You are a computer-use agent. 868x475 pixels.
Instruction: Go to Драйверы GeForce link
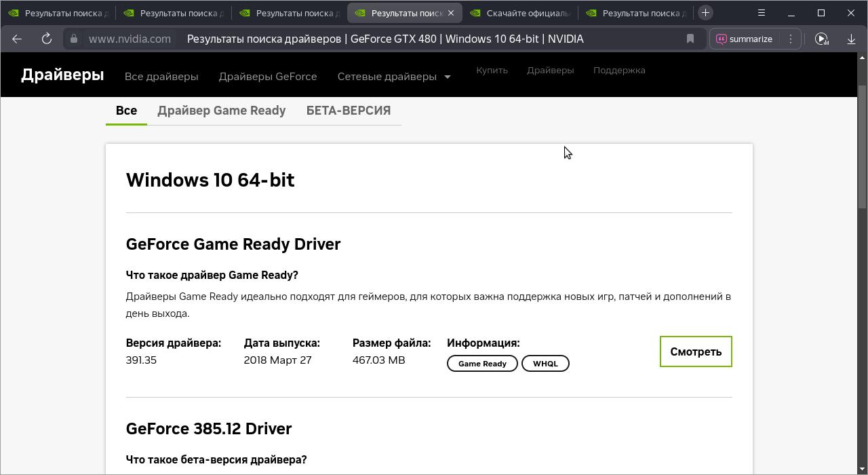tap(267, 77)
